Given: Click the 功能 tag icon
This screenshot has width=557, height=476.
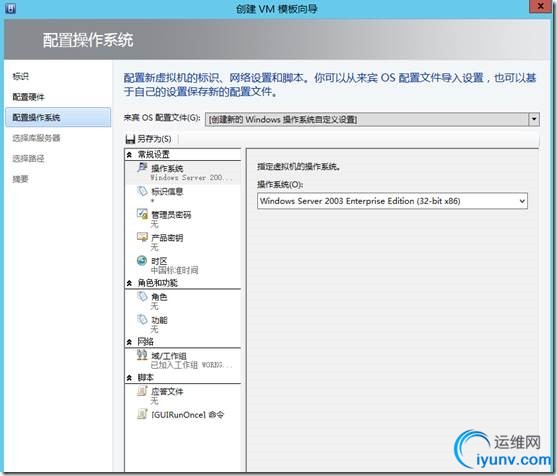Looking at the screenshot, I should [x=142, y=319].
